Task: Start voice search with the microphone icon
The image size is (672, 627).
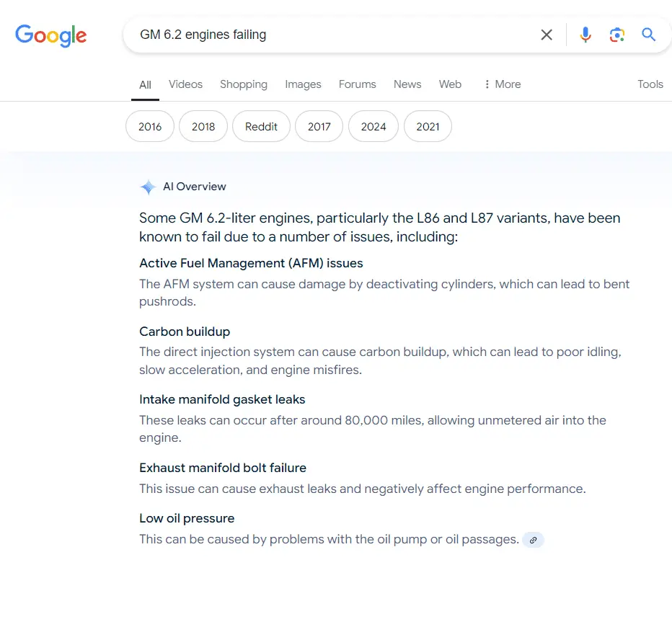Action: click(585, 35)
